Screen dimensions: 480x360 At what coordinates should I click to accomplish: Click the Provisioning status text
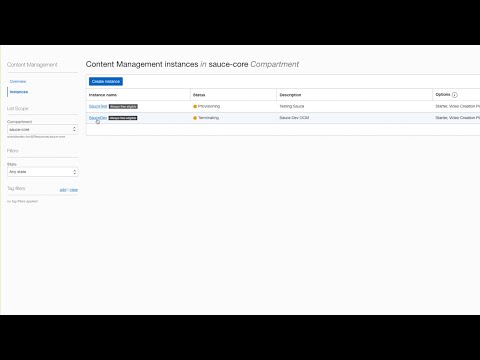(x=209, y=106)
